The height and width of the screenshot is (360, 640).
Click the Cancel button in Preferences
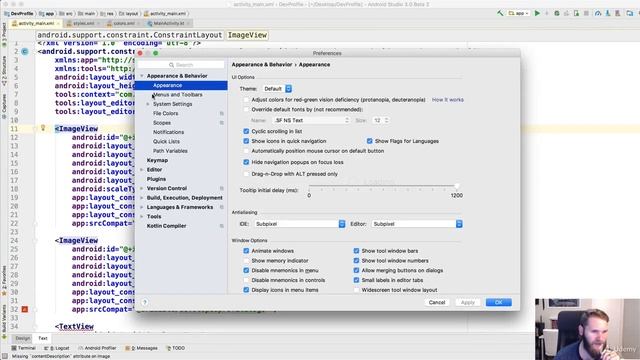[437, 302]
